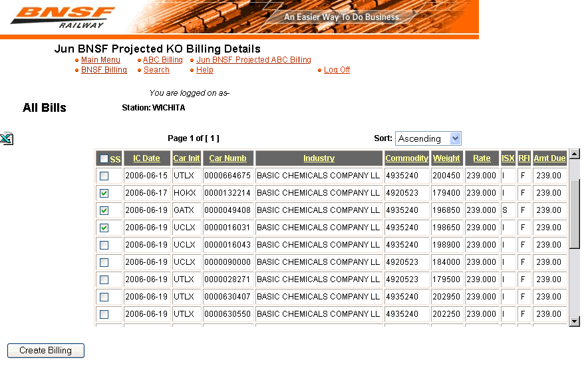Go to Main Menu link
The image size is (588, 368).
tap(100, 60)
